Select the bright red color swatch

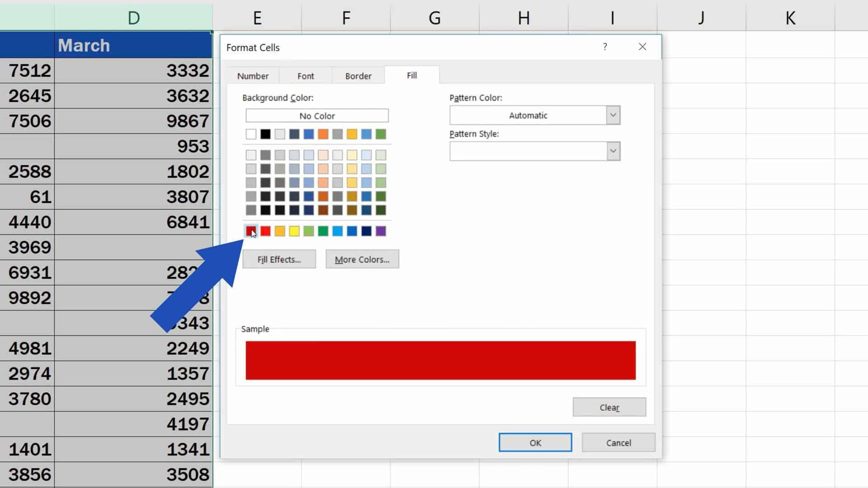tap(264, 231)
